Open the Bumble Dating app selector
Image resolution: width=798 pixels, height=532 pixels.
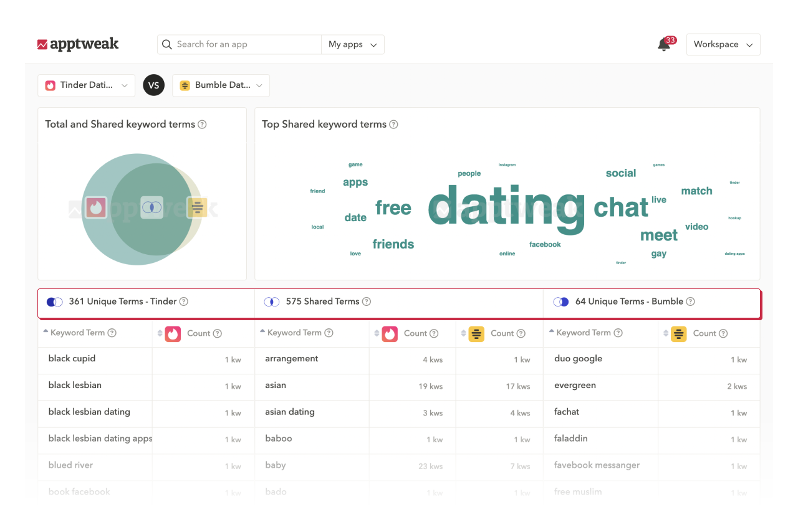(x=221, y=85)
